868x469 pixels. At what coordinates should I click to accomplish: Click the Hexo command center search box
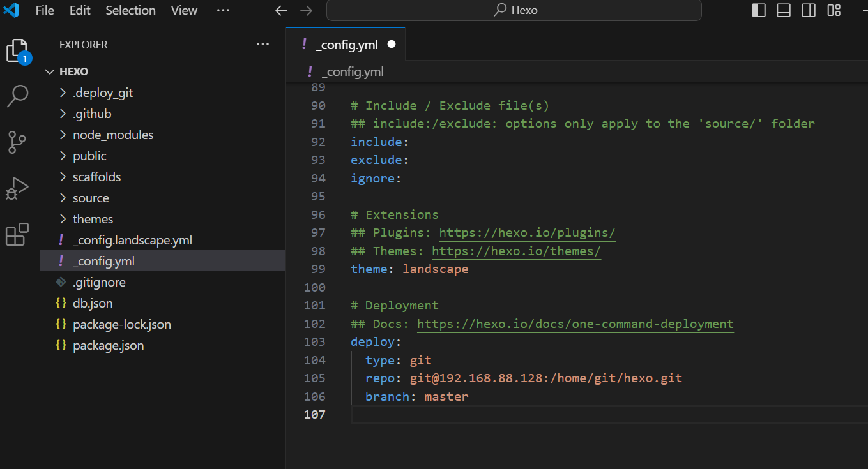pyautogui.click(x=514, y=11)
